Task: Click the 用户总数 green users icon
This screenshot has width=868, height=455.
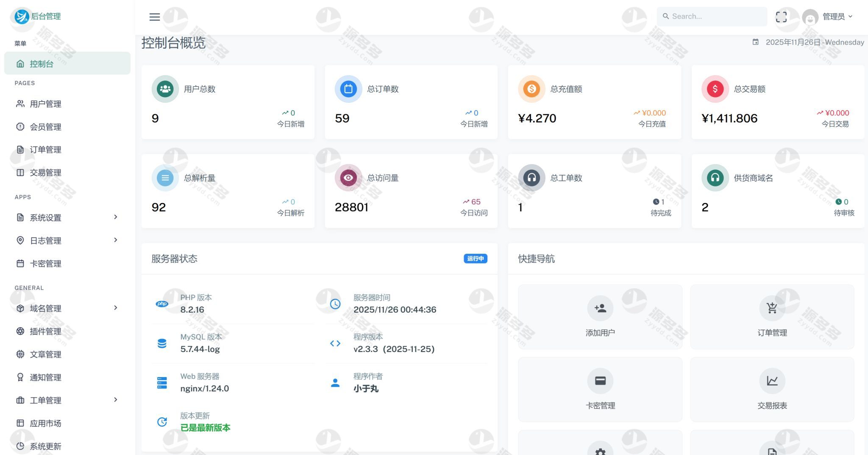Action: coord(165,89)
